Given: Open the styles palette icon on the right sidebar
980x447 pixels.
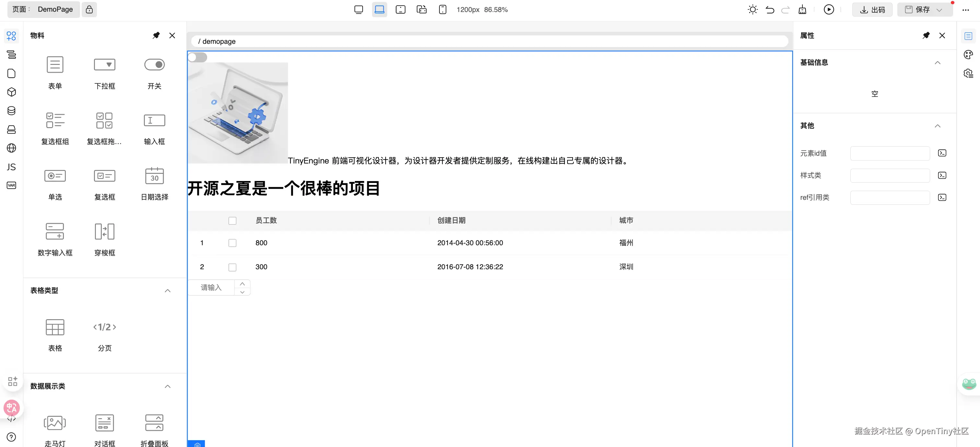Looking at the screenshot, I should (x=968, y=54).
